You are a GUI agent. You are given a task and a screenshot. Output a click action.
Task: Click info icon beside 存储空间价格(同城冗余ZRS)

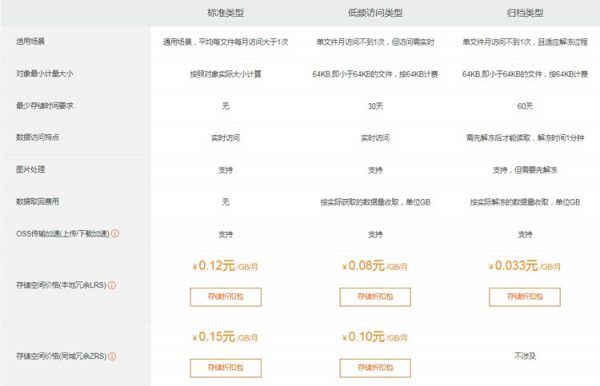click(112, 356)
